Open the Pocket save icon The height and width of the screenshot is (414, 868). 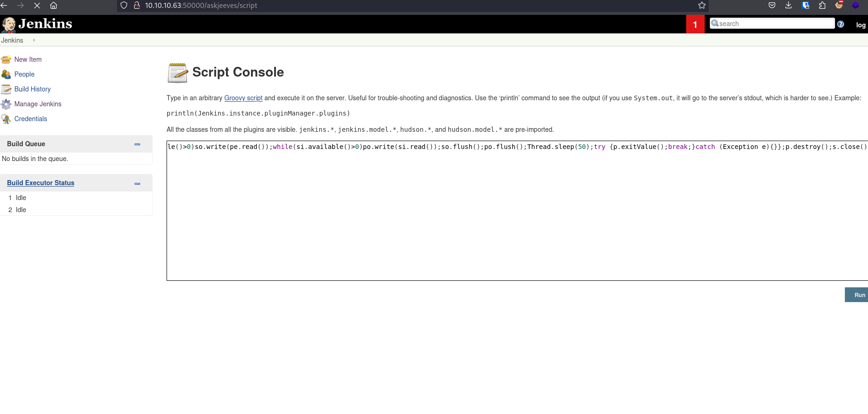tap(772, 6)
